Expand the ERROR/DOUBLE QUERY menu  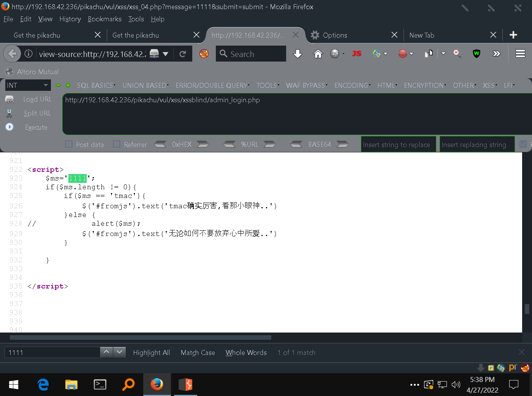(x=212, y=86)
